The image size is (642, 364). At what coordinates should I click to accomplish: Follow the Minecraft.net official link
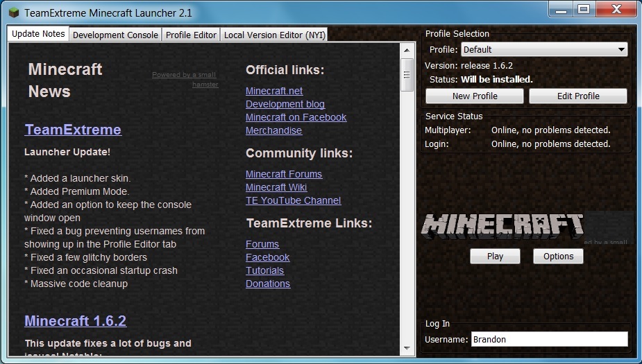pos(274,91)
